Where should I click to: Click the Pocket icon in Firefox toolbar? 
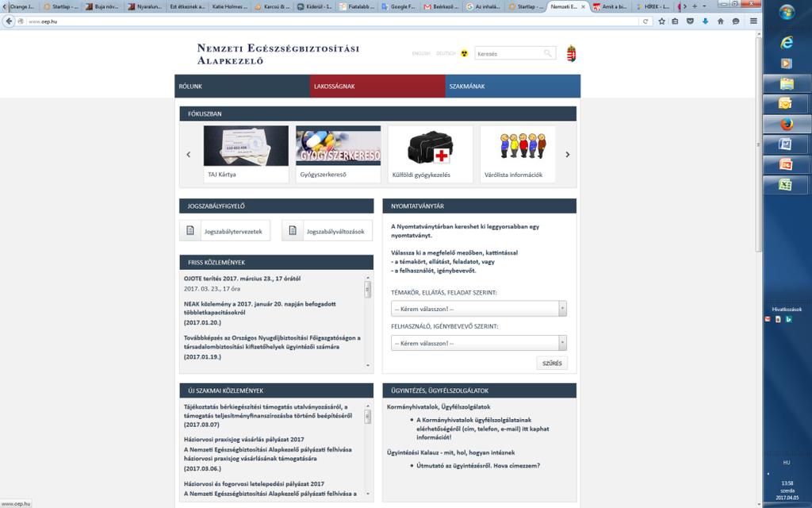point(690,21)
